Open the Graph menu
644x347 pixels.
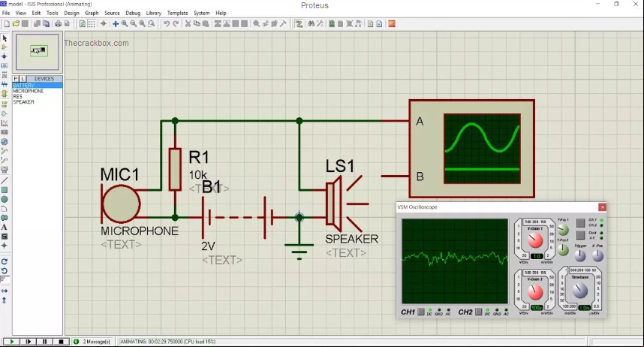pos(92,14)
